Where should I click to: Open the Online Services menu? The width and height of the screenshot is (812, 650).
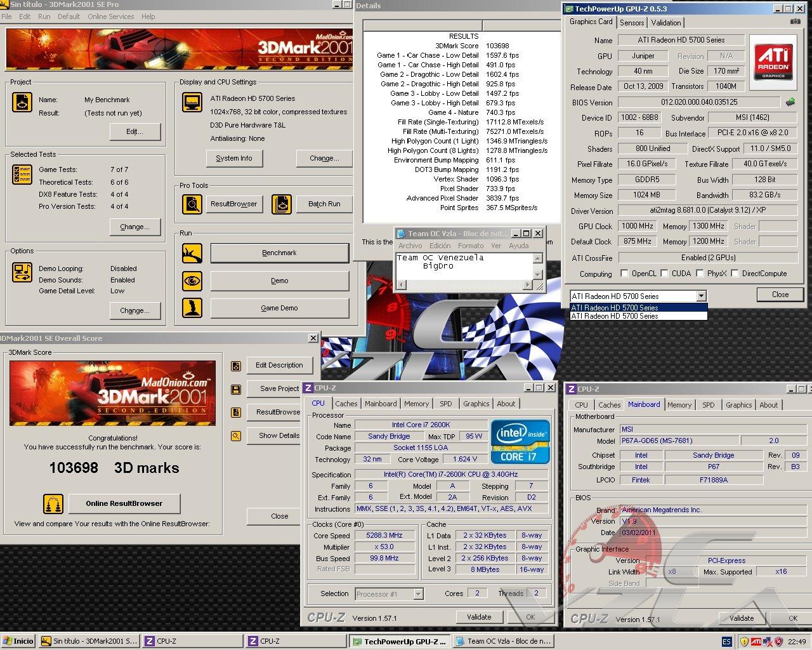(111, 17)
